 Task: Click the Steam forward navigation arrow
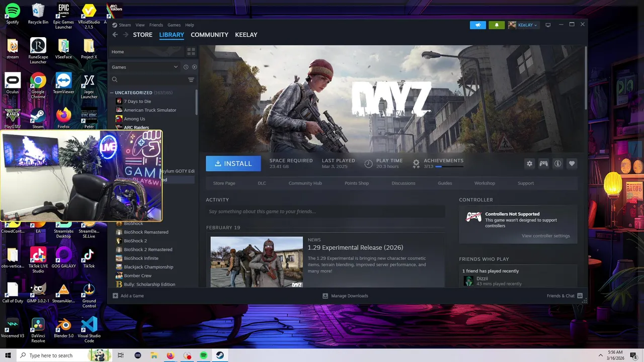coord(125,35)
